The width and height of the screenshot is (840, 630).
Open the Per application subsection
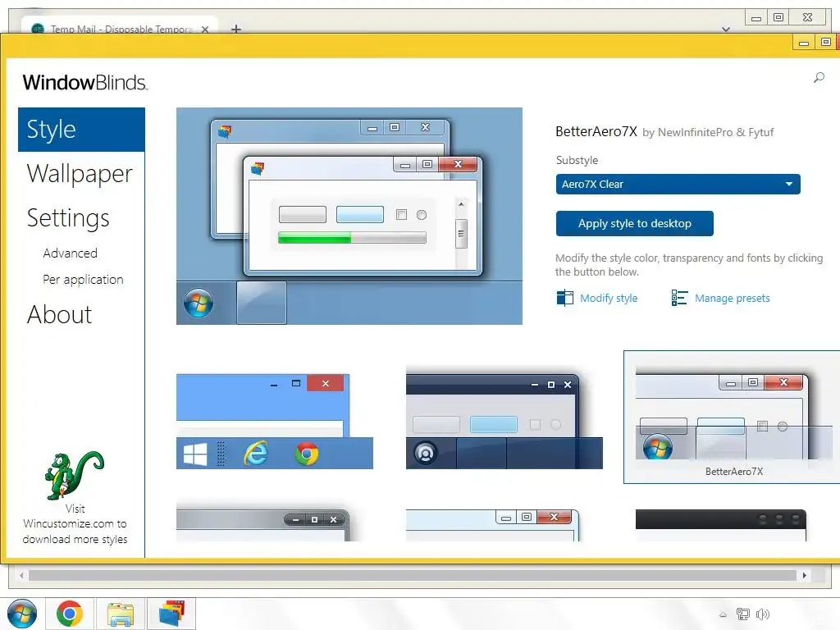83,280
